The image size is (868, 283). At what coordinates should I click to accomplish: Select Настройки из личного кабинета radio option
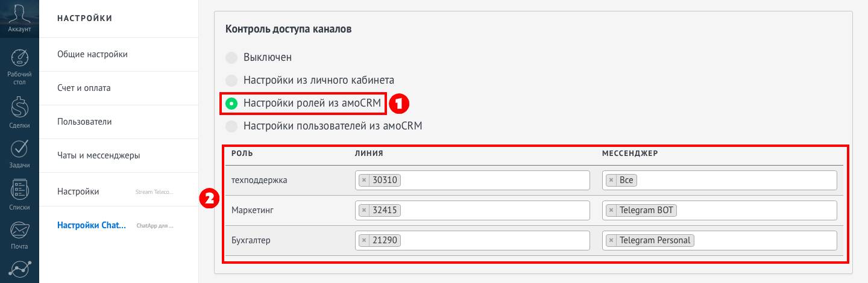tap(231, 80)
